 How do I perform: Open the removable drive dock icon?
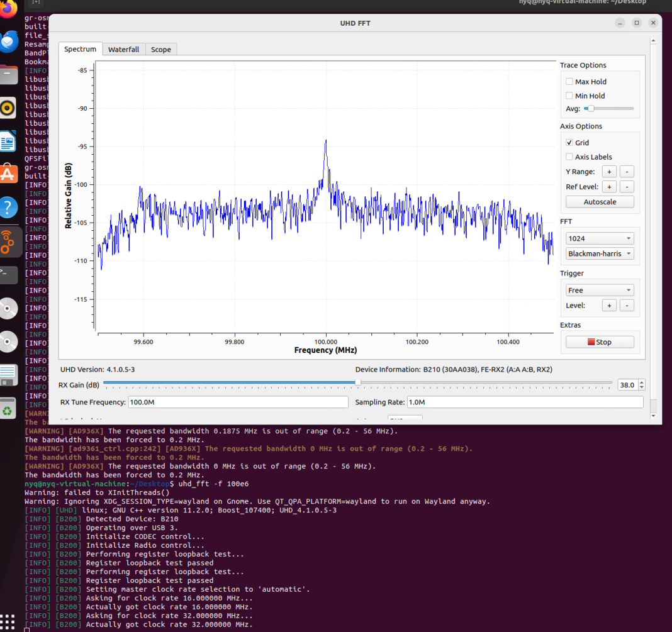[8, 375]
